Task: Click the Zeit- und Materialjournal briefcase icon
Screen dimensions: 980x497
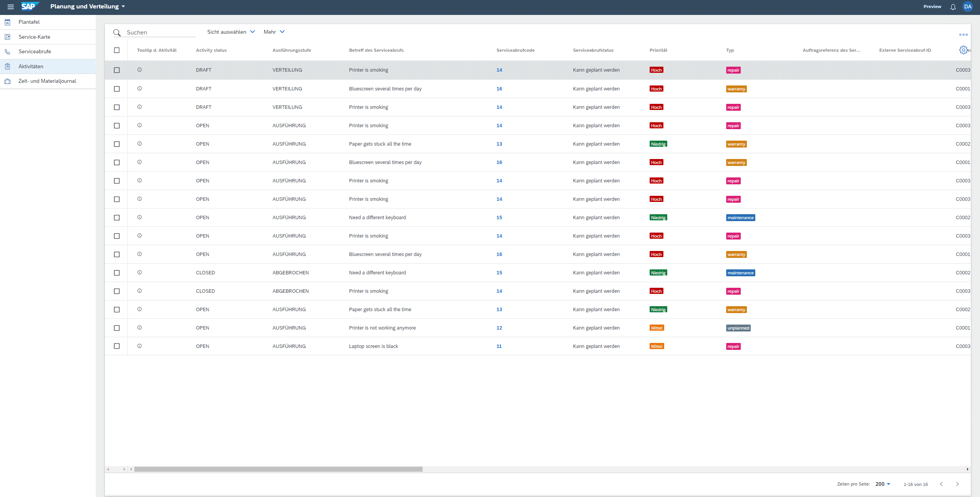Action: click(x=7, y=81)
